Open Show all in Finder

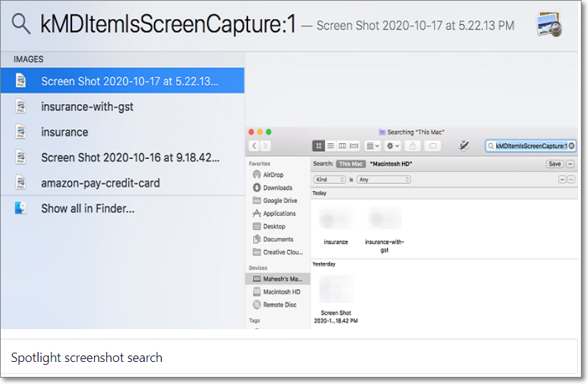point(87,209)
